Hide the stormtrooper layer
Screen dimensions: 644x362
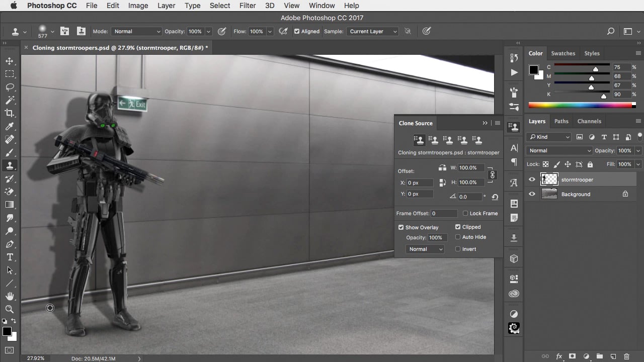(x=532, y=179)
